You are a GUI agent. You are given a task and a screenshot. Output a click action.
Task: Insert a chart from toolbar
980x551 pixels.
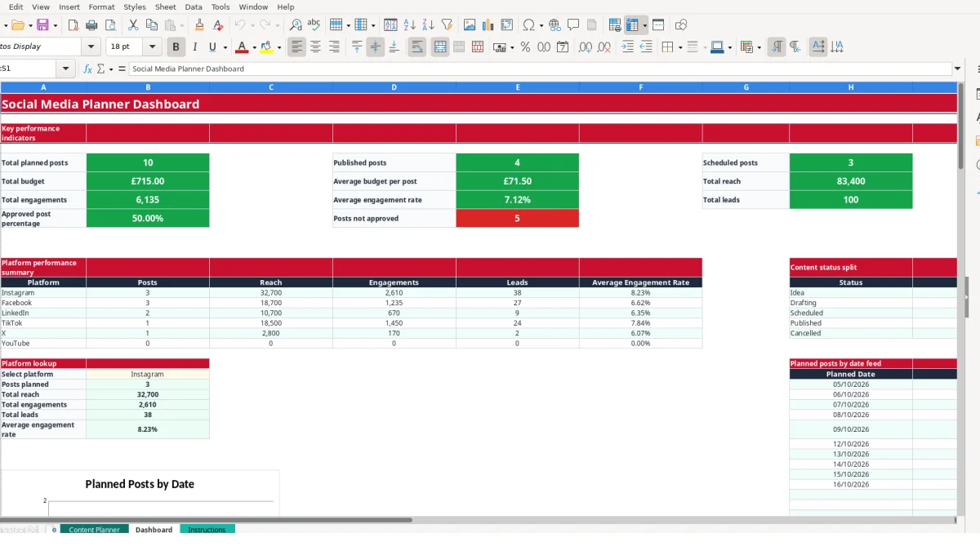[488, 25]
